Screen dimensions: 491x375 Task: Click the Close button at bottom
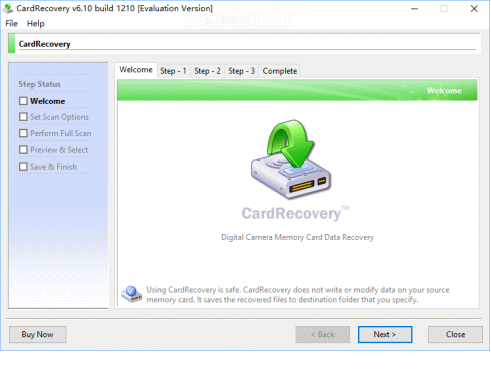pos(455,334)
